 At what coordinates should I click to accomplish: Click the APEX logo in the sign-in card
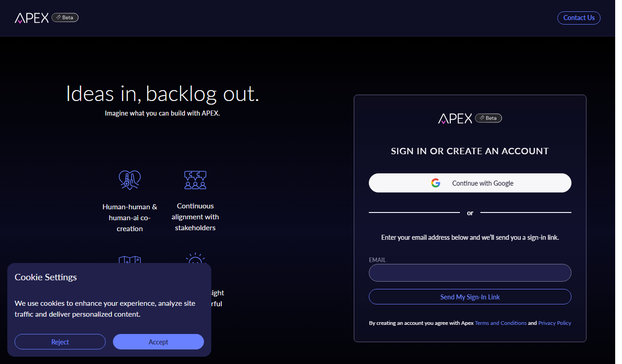[x=455, y=118]
